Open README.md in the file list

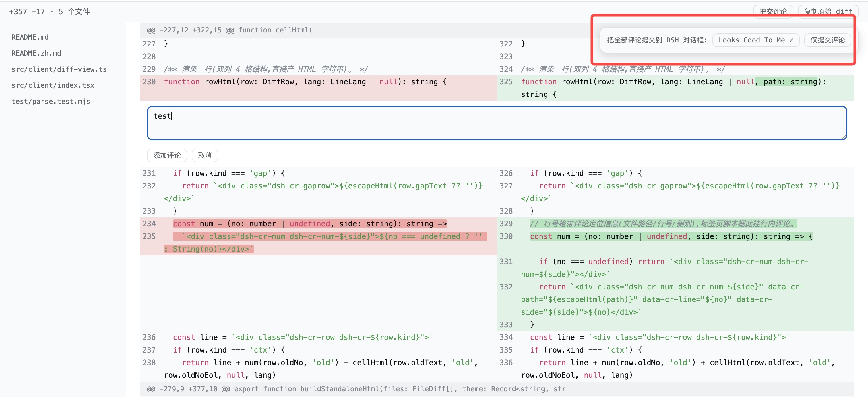[x=30, y=37]
